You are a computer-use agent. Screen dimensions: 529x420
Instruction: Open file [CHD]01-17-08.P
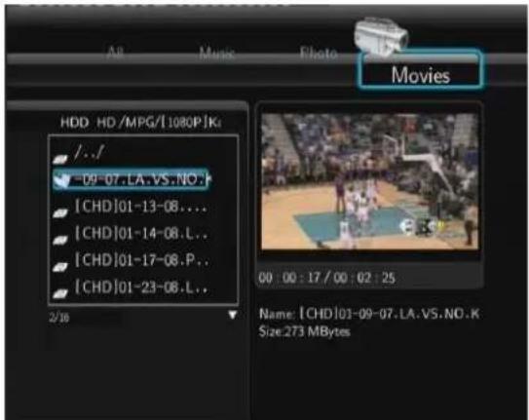[x=141, y=260]
